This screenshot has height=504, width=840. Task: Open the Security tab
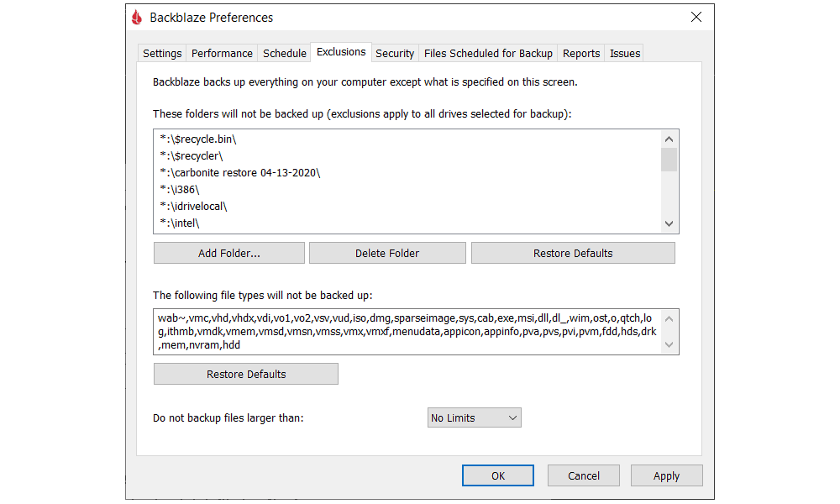click(395, 54)
